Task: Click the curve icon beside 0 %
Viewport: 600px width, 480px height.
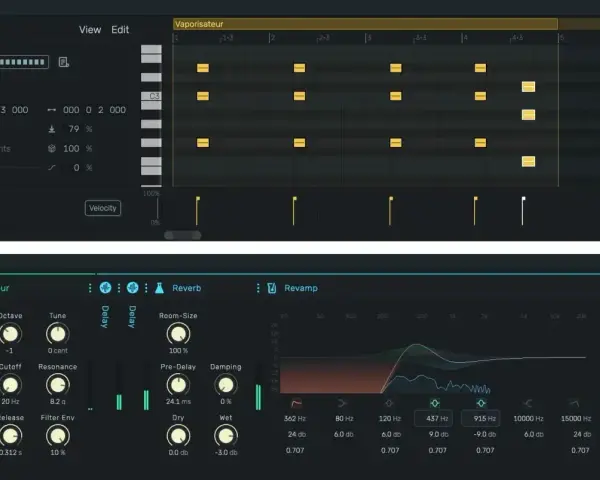Action: [x=52, y=168]
